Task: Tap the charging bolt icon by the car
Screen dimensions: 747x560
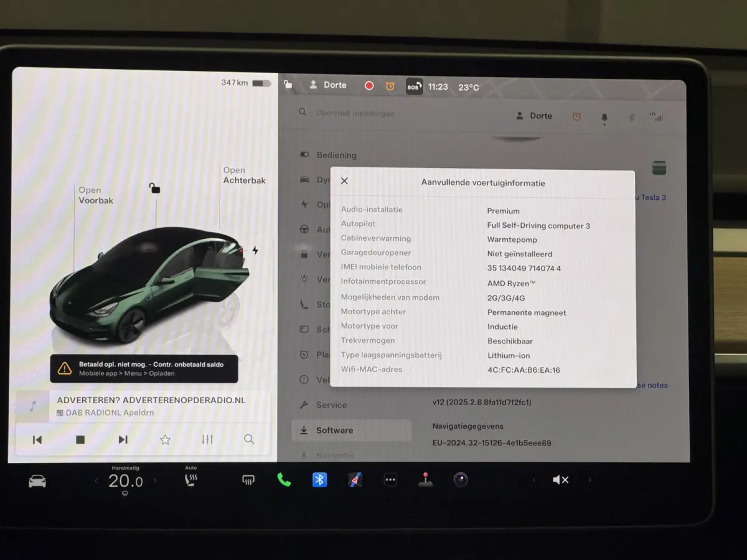Action: 255,250
